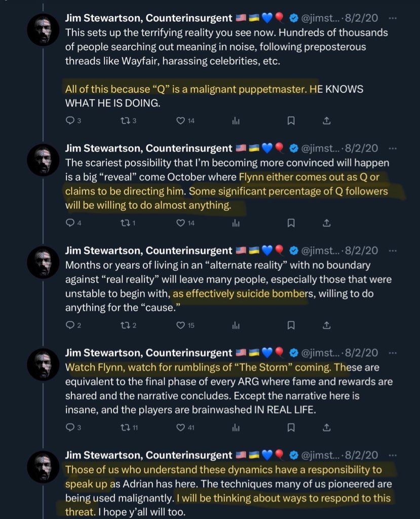Screen dimensions: 420x519
Task: Share the Flynn reveal tweet
Action: tap(326, 223)
